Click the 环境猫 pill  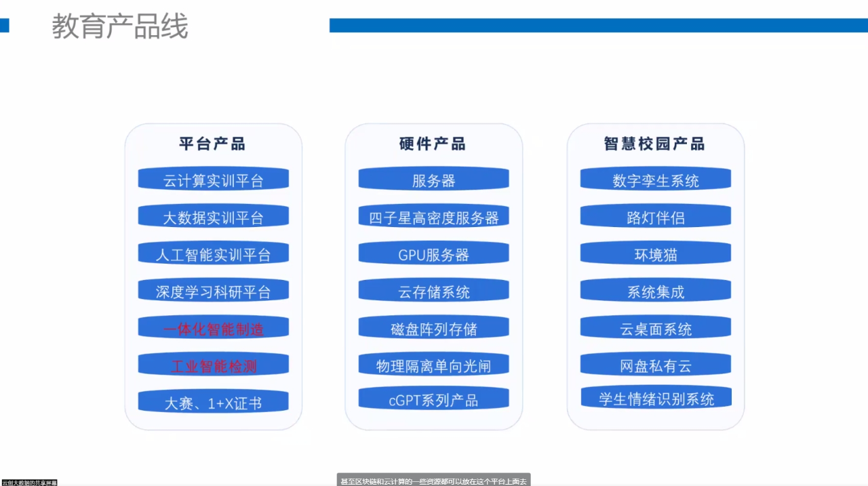click(655, 255)
